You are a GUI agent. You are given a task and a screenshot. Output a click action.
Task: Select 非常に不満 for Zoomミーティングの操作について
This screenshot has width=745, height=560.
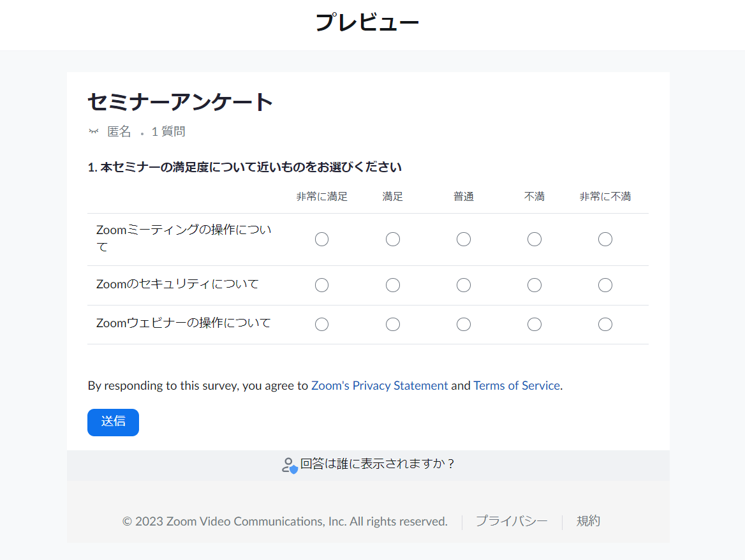click(x=605, y=239)
